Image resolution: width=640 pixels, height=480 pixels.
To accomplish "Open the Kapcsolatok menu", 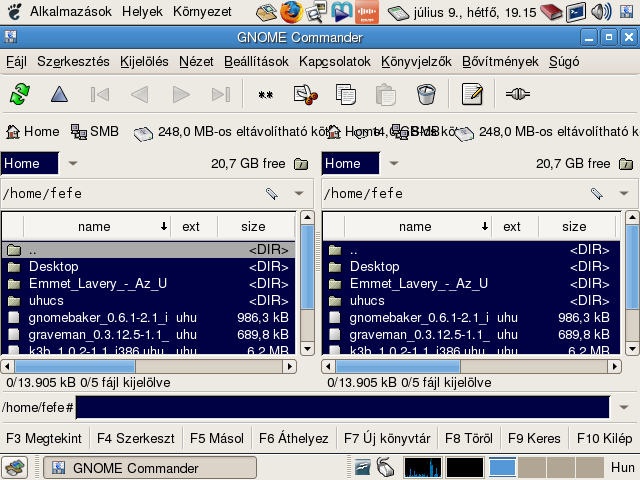I will pos(335,62).
